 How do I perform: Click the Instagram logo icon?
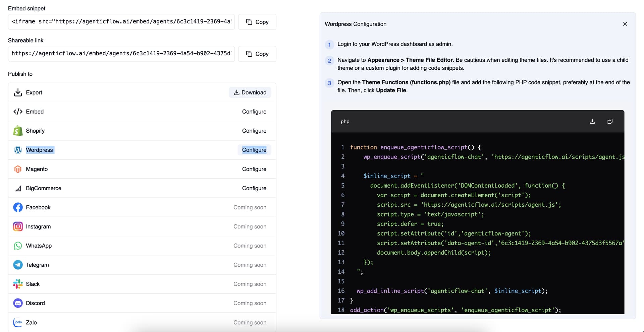click(18, 226)
